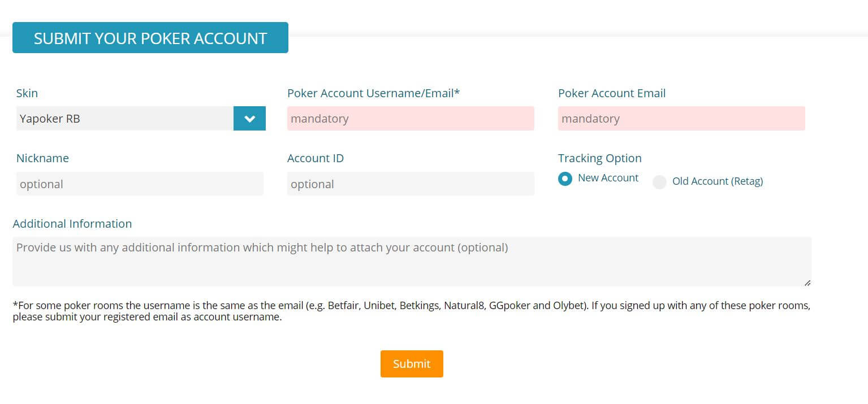
Task: Select the New Account radio button
Action: (x=565, y=179)
